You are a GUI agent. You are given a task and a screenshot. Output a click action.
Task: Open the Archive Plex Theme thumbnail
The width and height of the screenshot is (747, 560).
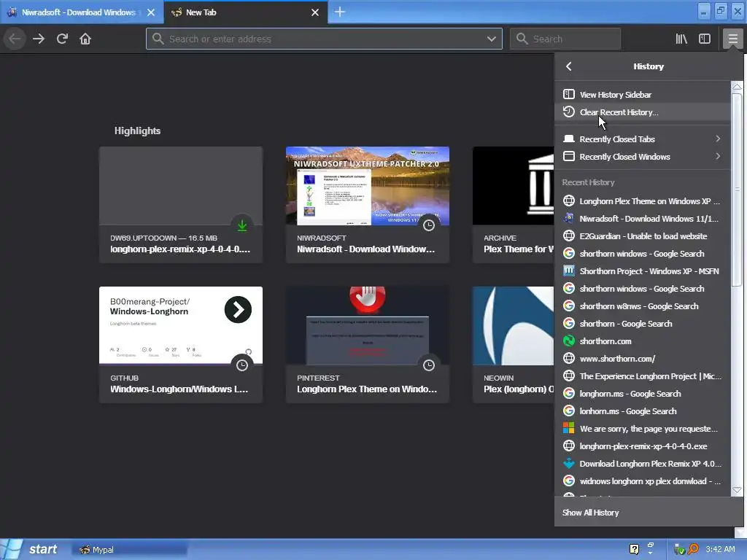click(513, 186)
